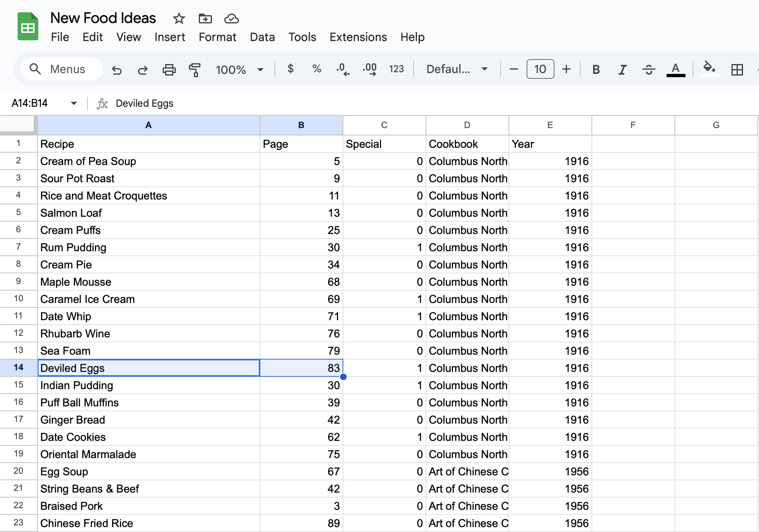The height and width of the screenshot is (532, 759).
Task: Increase decimal places
Action: pos(370,69)
